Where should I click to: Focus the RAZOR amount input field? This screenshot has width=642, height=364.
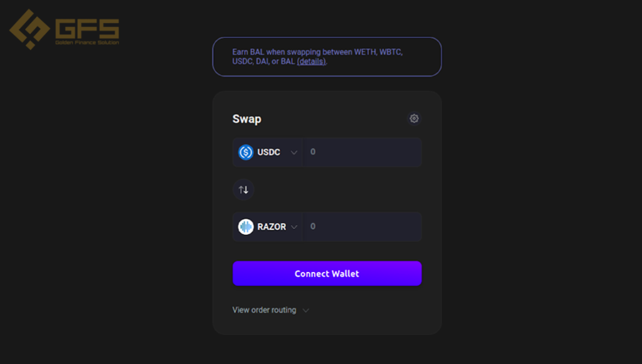[362, 227]
